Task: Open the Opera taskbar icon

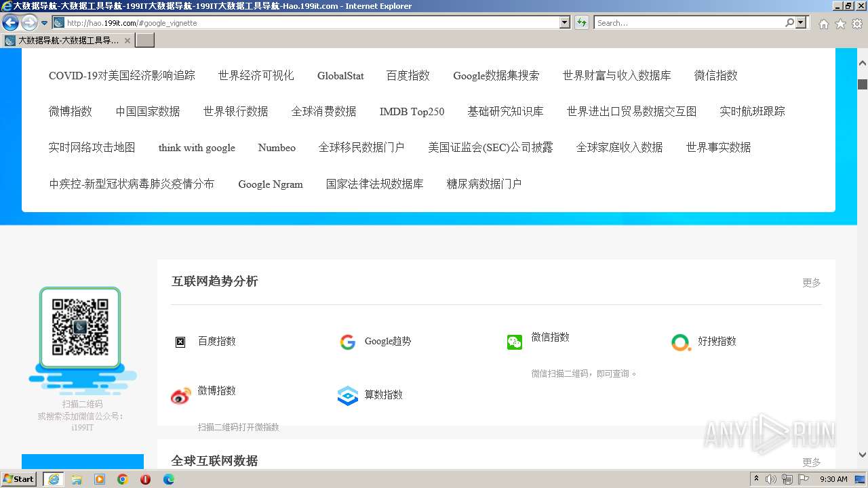Action: point(145,479)
